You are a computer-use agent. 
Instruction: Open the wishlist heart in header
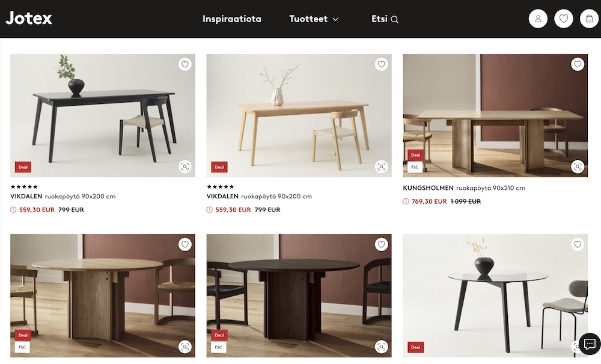(564, 19)
